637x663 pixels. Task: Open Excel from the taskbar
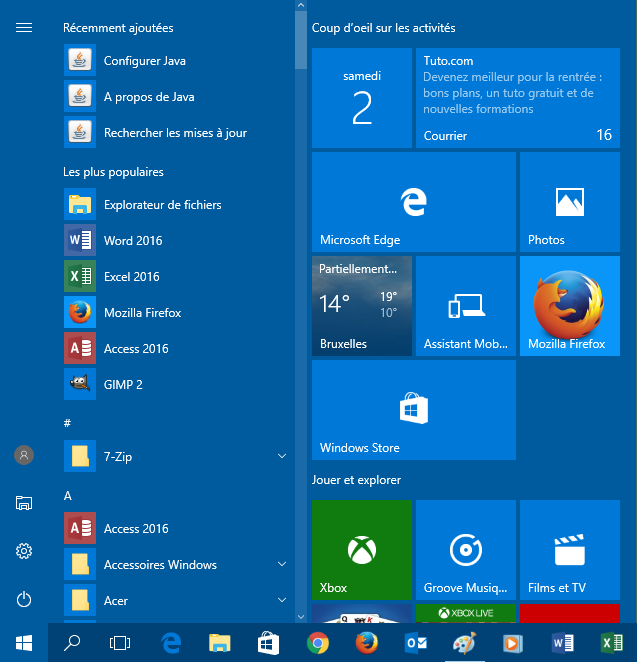(x=612, y=644)
